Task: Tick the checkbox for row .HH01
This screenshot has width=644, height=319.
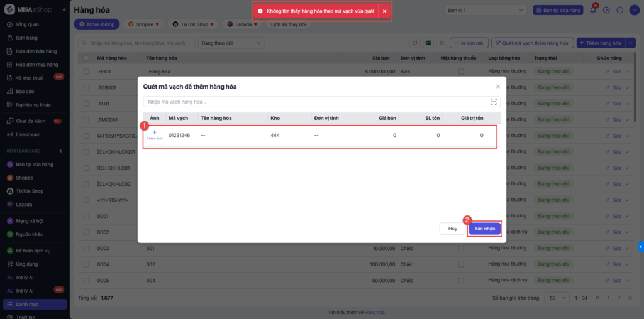Action: pyautogui.click(x=86, y=72)
